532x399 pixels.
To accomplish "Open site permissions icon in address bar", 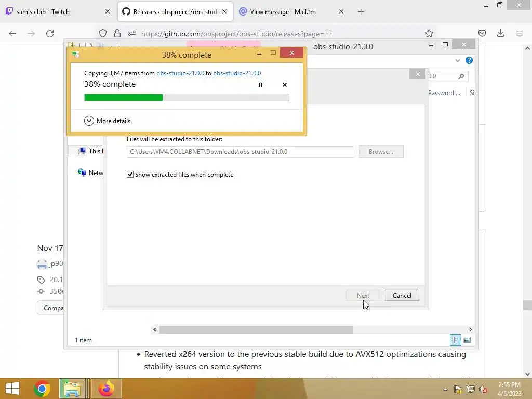I will pyautogui.click(x=132, y=34).
